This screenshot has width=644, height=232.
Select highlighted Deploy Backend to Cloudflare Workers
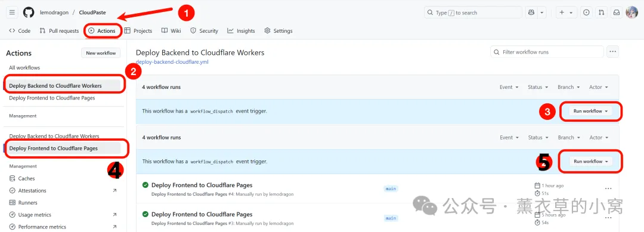(x=63, y=86)
